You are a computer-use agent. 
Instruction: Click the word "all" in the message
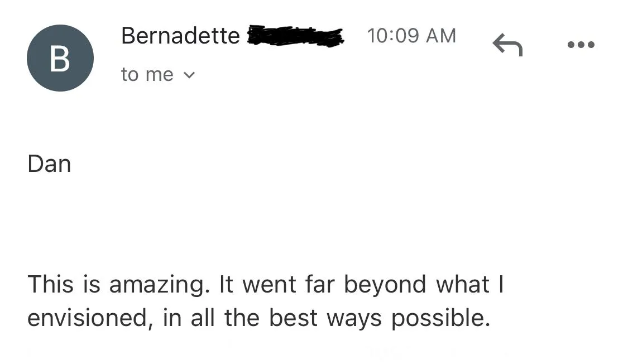203,318
